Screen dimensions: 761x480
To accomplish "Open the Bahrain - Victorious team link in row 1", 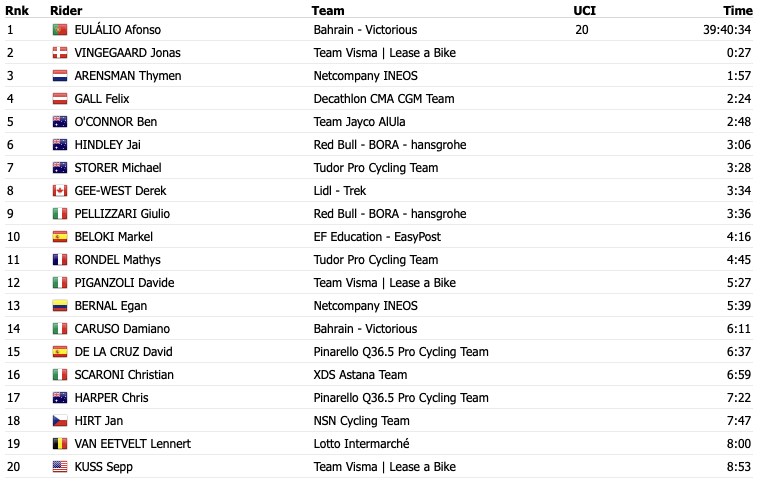I will 365,30.
